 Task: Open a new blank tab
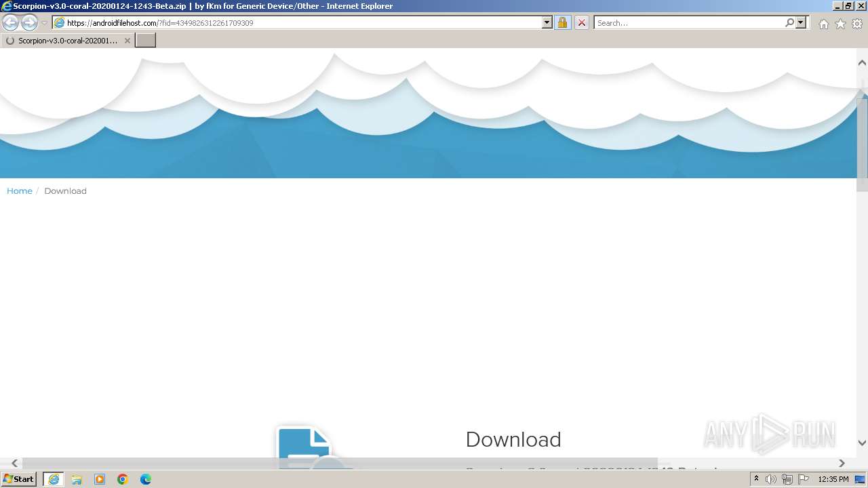tap(146, 41)
